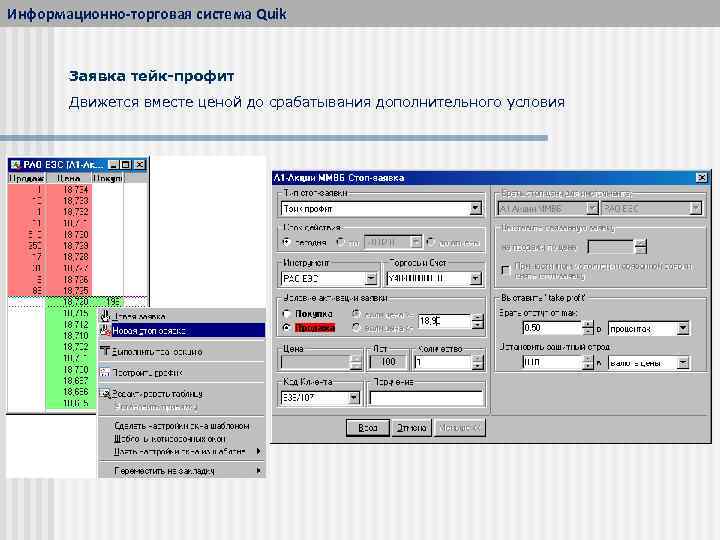Select the 'сегодня' validity radio button
The height and width of the screenshot is (540, 720).
click(x=287, y=242)
